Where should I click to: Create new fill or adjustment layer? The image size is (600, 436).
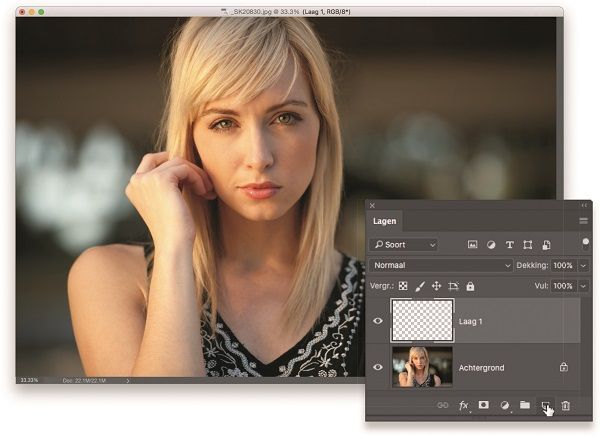505,405
